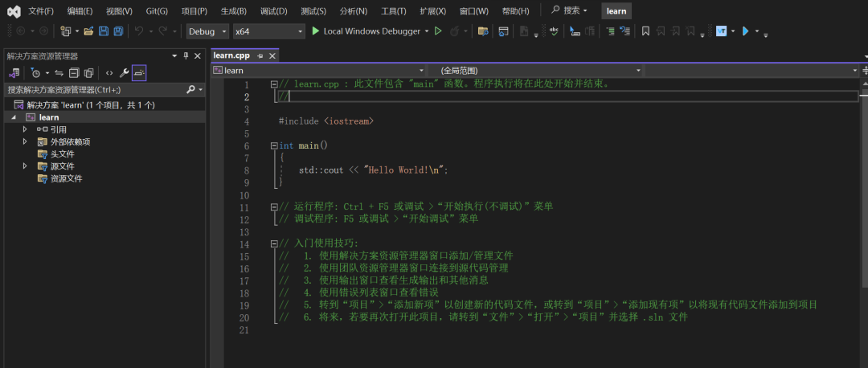Collapse the main function code block

[273, 146]
